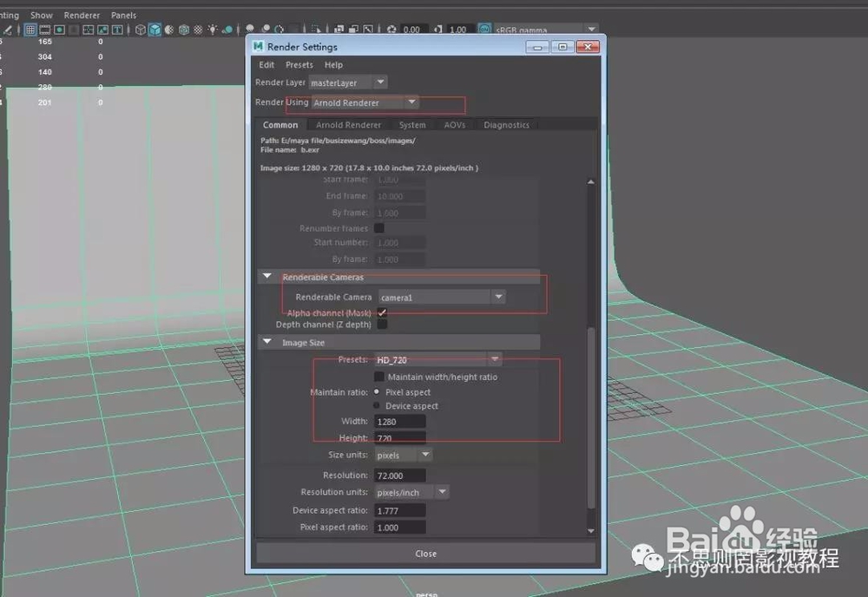Click the Width field showing 1280
The image size is (868, 597).
pyautogui.click(x=399, y=422)
